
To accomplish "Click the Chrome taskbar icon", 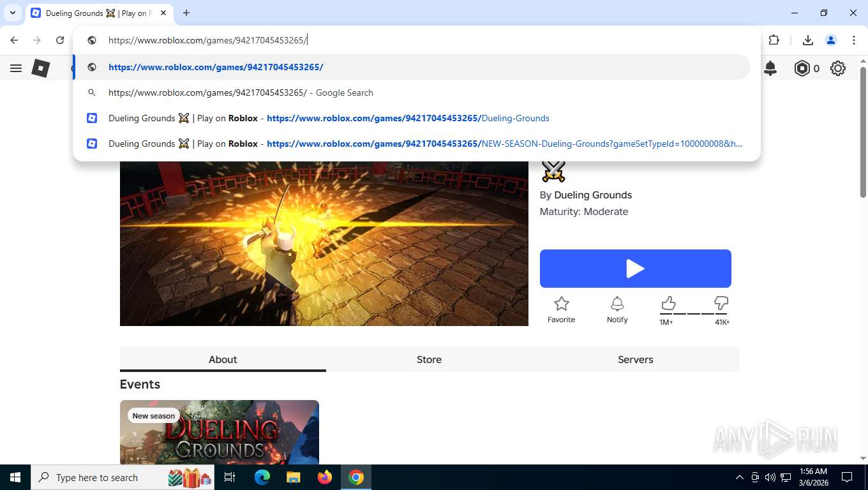I will click(356, 477).
